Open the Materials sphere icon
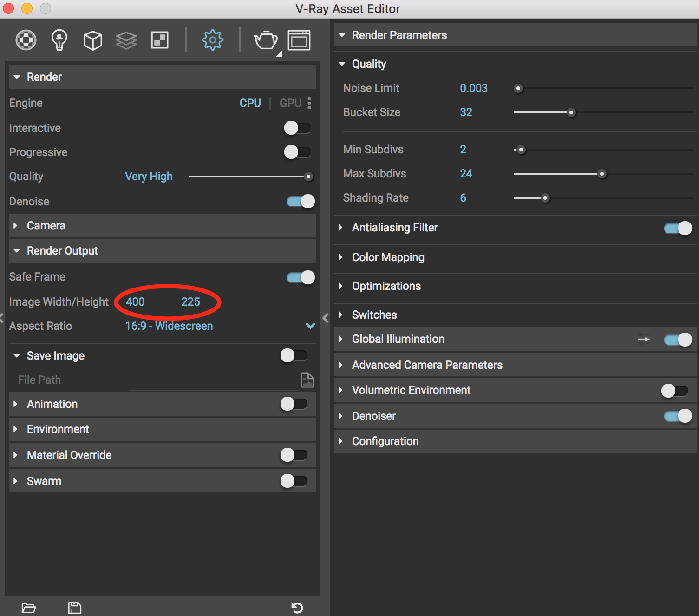This screenshot has height=616, width=699. [x=26, y=40]
